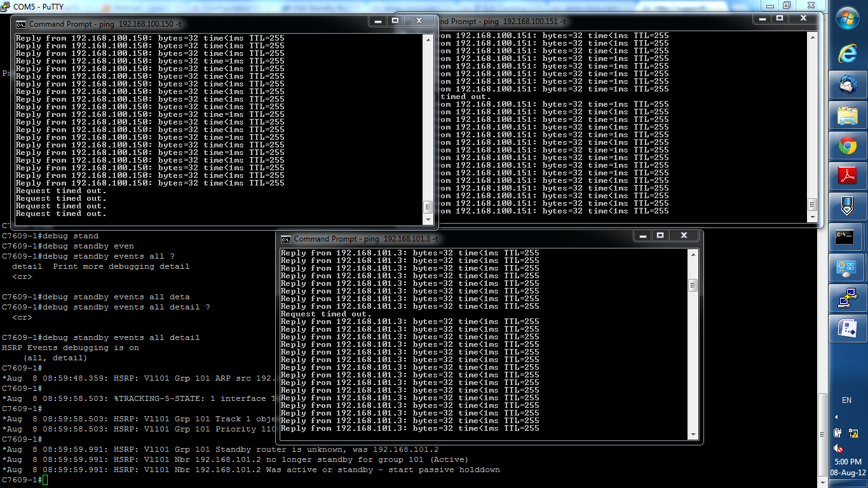Click the muted volume tray icon
868x488 pixels.
pos(838,448)
